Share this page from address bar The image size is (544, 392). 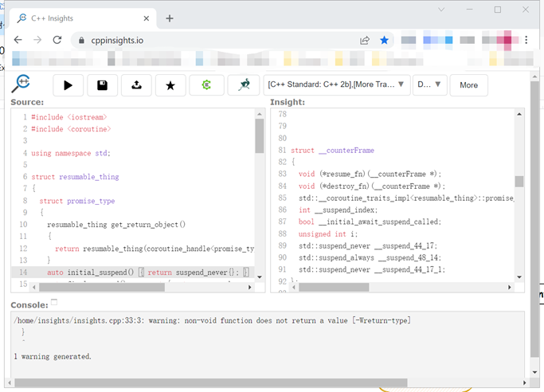tap(365, 40)
